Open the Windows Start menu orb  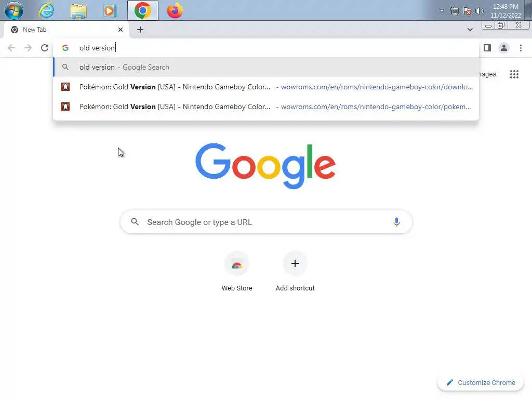(14, 10)
